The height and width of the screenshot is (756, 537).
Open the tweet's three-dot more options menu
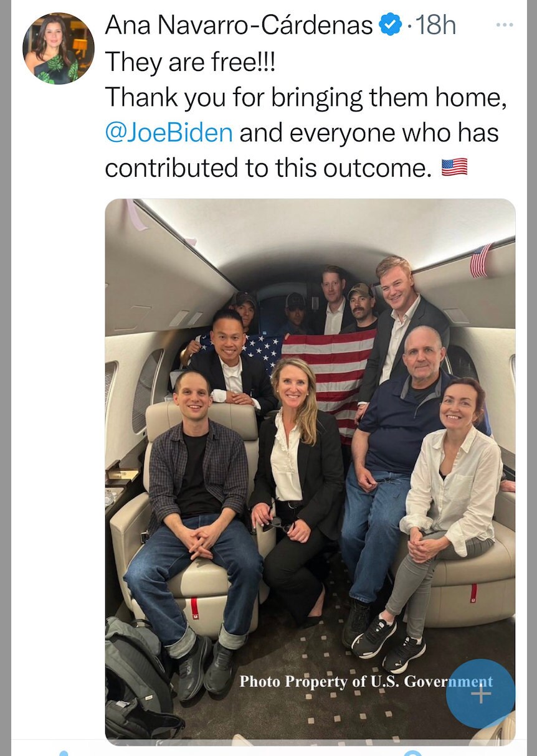point(504,25)
